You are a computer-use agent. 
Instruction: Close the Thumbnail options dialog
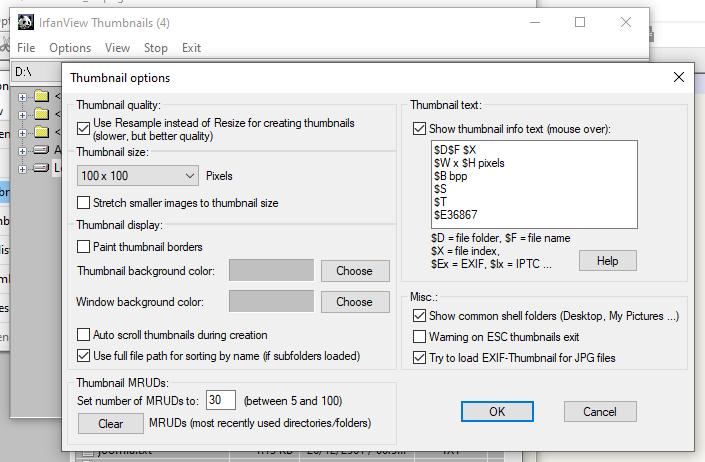678,77
